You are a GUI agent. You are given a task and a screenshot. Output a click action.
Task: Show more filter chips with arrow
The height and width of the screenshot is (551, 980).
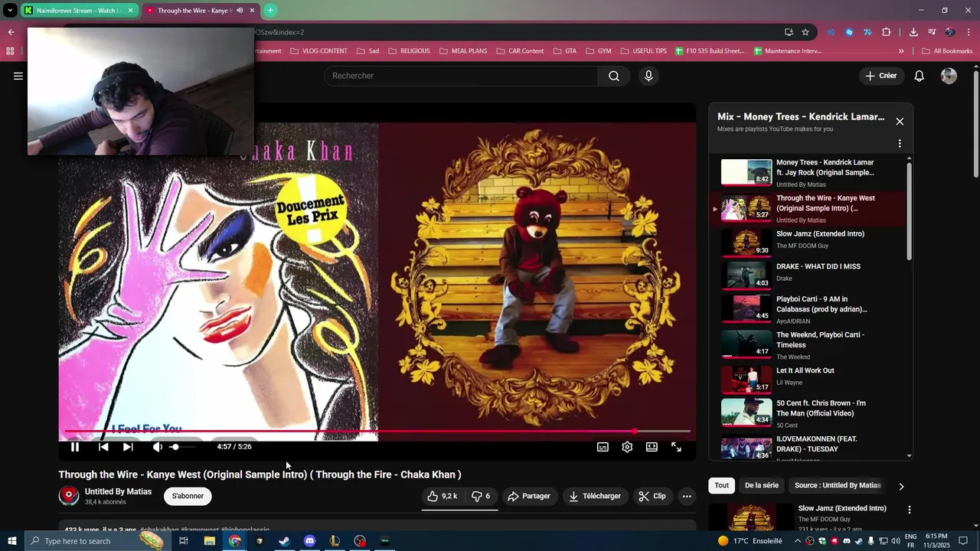click(x=901, y=486)
